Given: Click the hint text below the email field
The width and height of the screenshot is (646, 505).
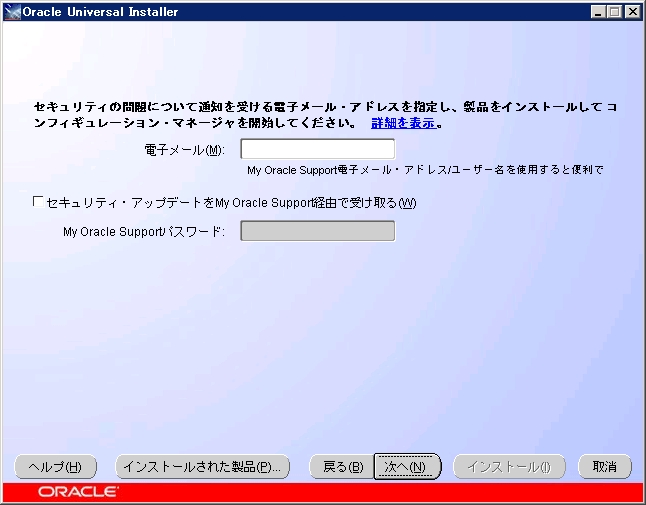Looking at the screenshot, I should (425, 170).
